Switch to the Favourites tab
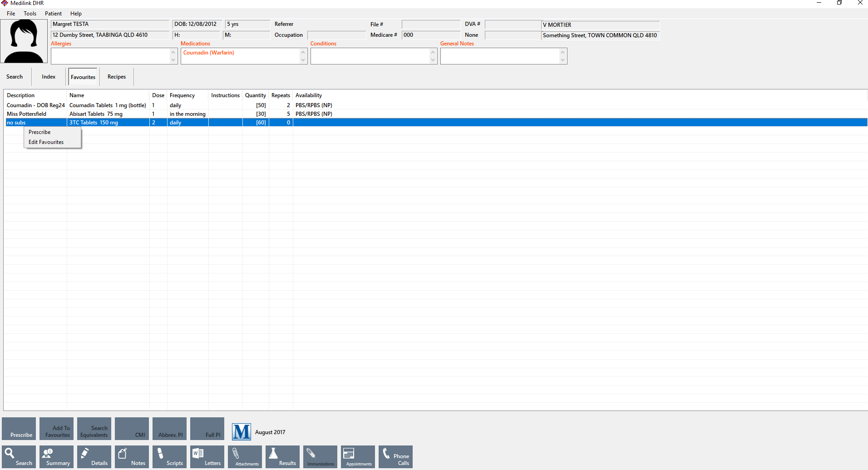The image size is (868, 470). [x=83, y=77]
